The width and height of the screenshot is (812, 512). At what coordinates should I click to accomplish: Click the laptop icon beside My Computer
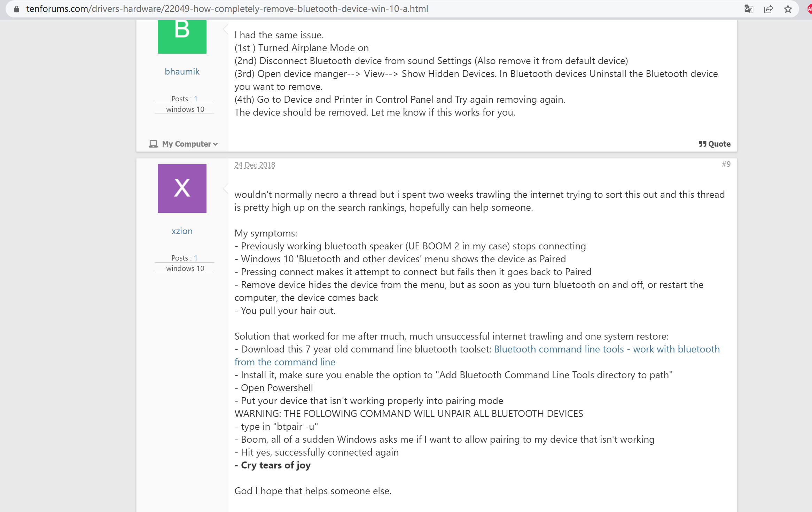tap(153, 144)
